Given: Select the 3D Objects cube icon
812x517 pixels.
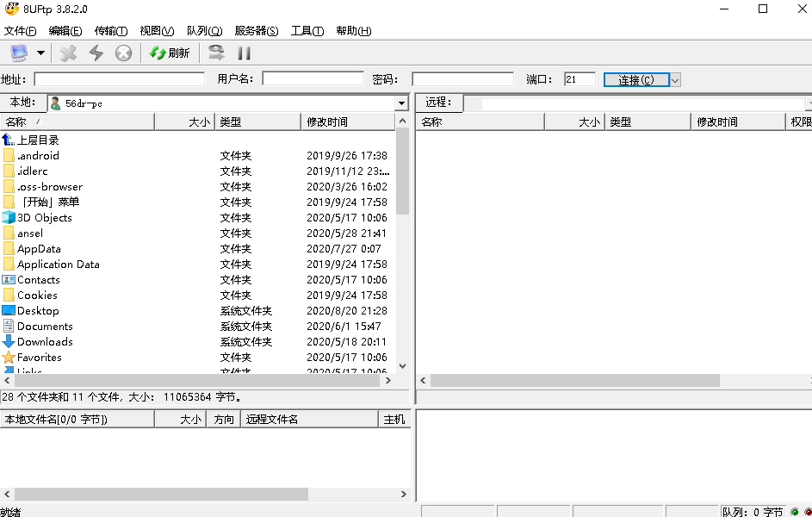Looking at the screenshot, I should pos(9,218).
